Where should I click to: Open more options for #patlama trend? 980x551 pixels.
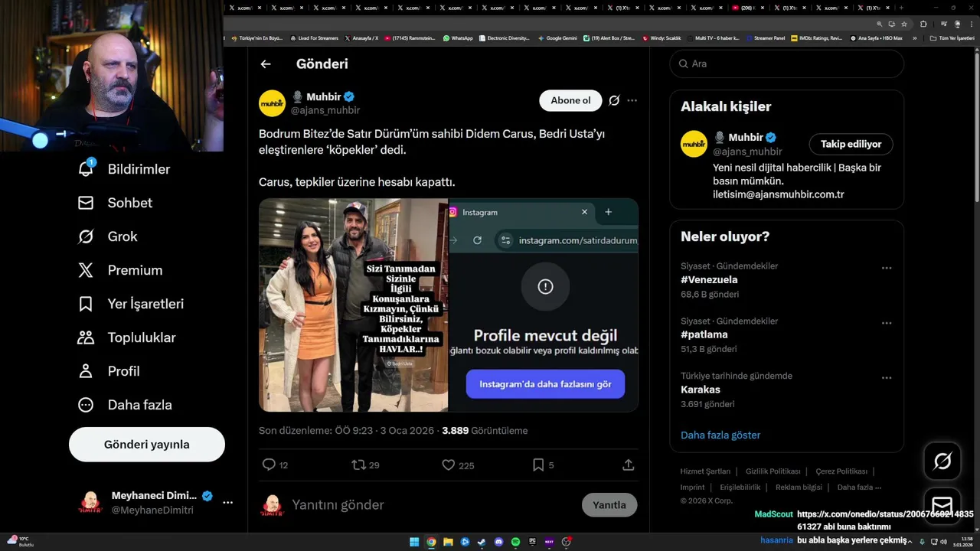click(x=887, y=323)
